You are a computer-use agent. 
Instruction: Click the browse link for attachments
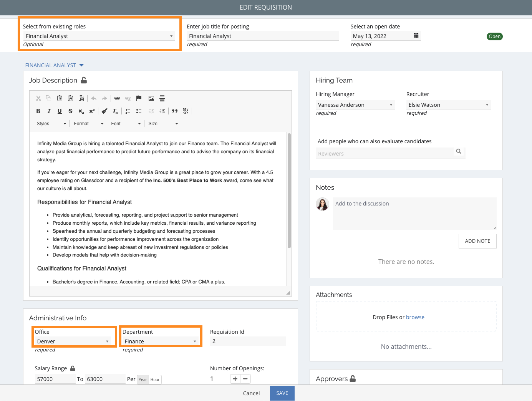point(415,317)
